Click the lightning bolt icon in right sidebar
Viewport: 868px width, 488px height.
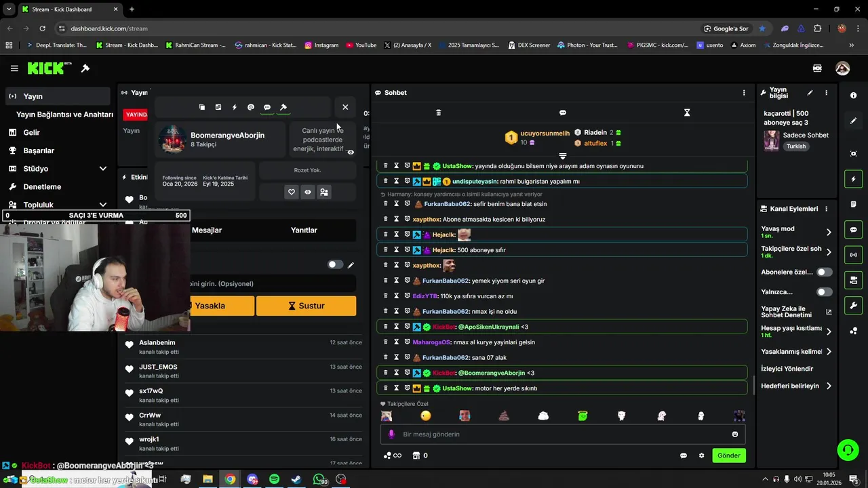(x=853, y=179)
